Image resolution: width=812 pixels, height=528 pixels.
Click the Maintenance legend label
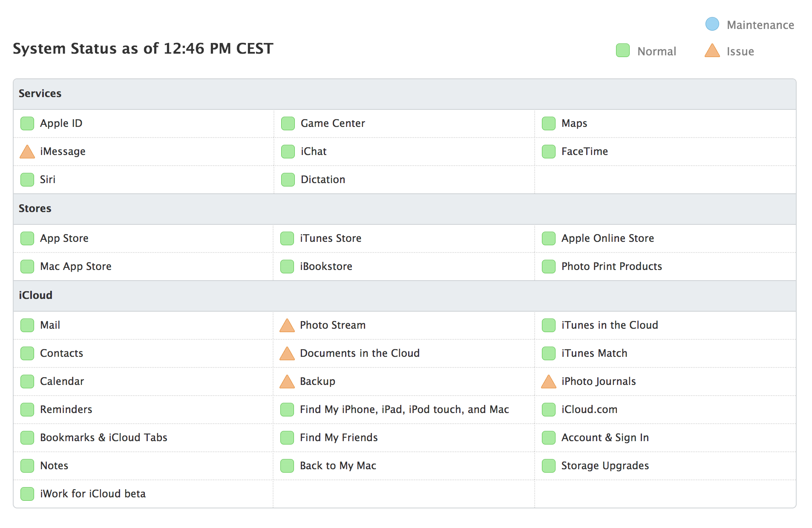tap(760, 25)
